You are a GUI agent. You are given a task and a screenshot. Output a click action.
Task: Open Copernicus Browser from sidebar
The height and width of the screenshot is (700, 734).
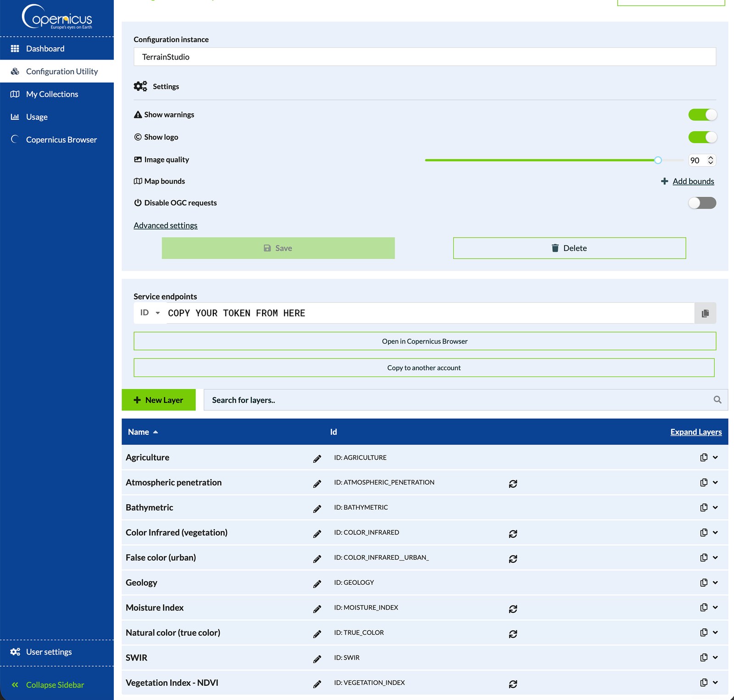point(57,139)
